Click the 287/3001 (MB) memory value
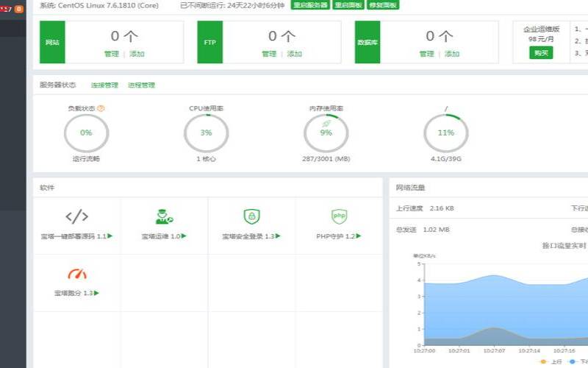Image resolution: width=588 pixels, height=368 pixels. point(326,159)
